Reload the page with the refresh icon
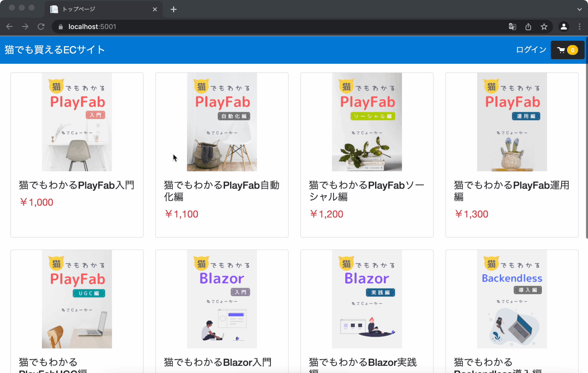 pyautogui.click(x=41, y=26)
